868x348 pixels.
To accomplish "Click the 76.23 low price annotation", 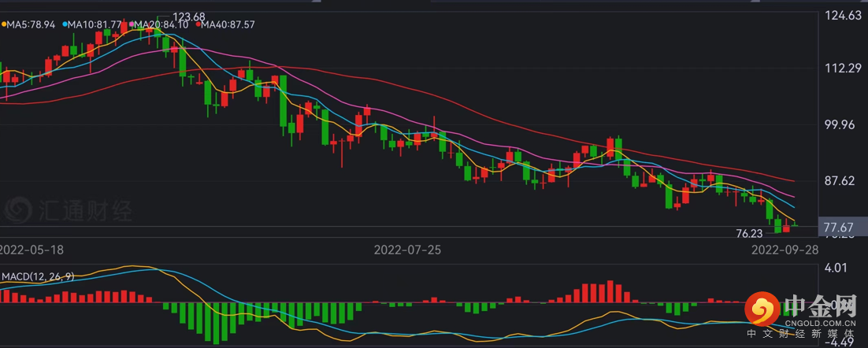I will click(x=749, y=234).
